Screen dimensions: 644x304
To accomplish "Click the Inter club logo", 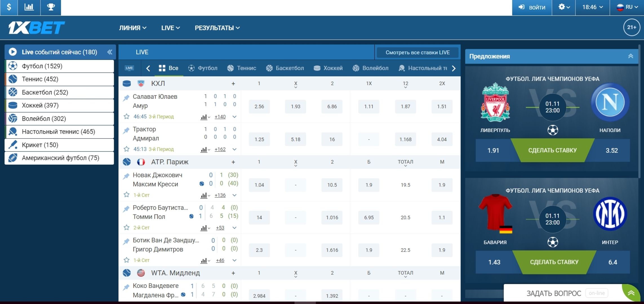I will 610,214.
